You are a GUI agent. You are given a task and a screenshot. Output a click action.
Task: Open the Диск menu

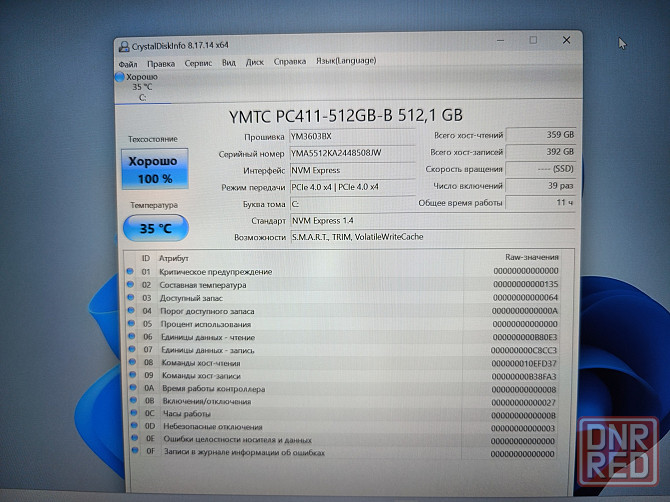coord(255,62)
